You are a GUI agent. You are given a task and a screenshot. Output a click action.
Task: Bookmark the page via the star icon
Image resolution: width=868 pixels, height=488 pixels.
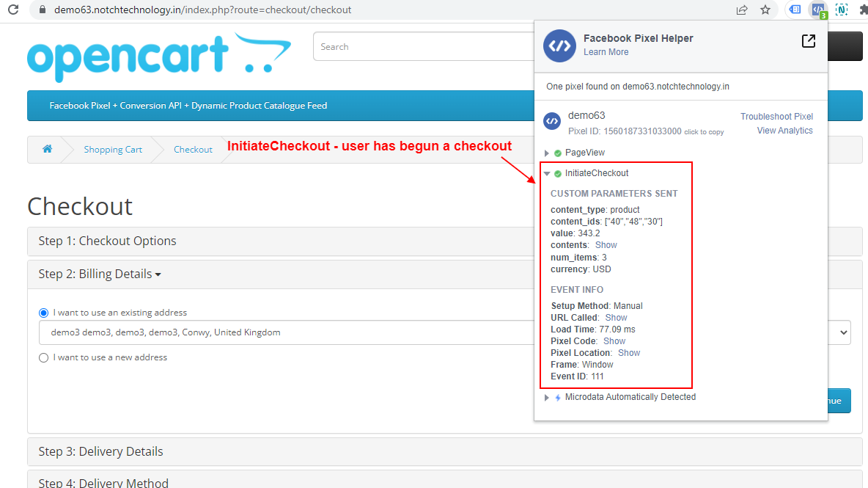pos(765,10)
